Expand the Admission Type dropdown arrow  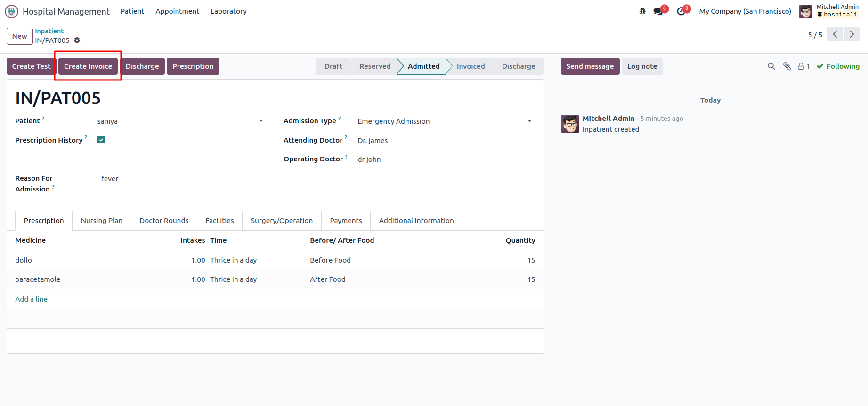[529, 121]
